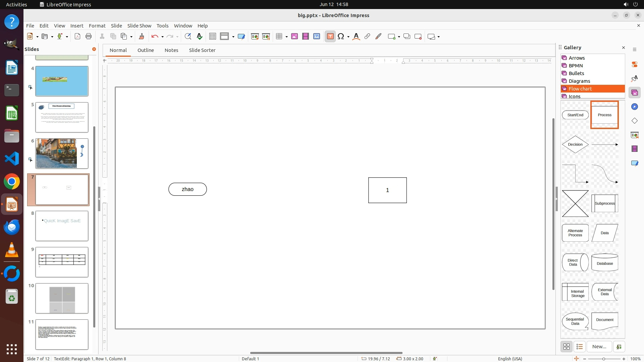Switch Gallery to detailed list view

tap(580, 347)
